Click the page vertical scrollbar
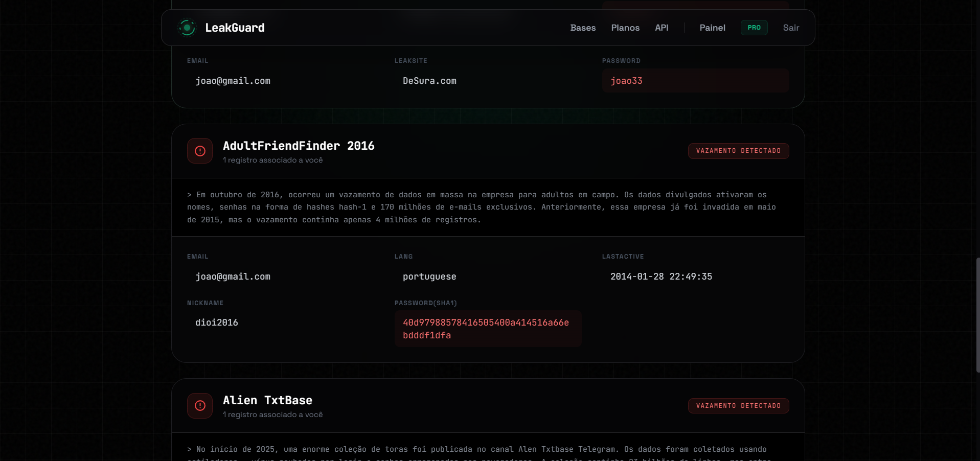The image size is (980, 461). 977,315
